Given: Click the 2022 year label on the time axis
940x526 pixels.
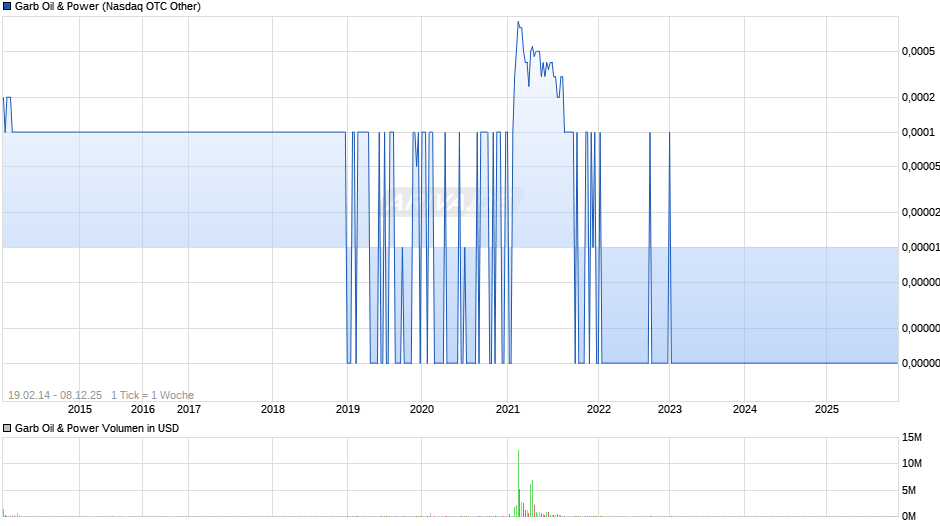Looking at the screenshot, I should (x=598, y=409).
